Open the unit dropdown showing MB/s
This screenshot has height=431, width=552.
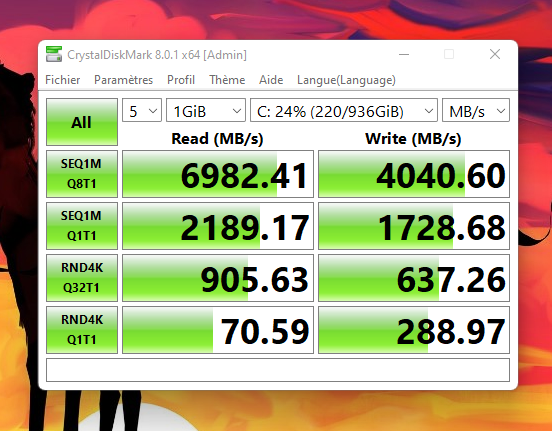(476, 110)
